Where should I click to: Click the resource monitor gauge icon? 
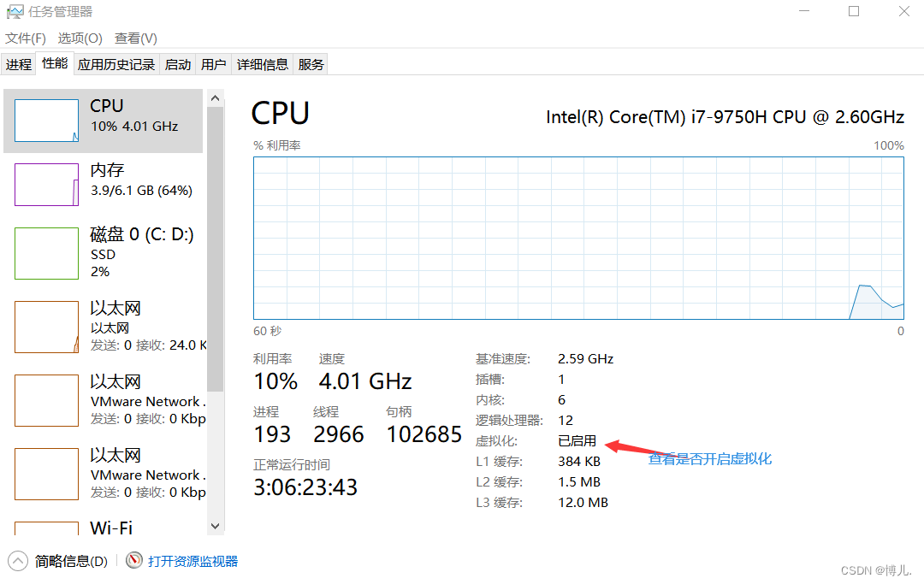tap(133, 561)
